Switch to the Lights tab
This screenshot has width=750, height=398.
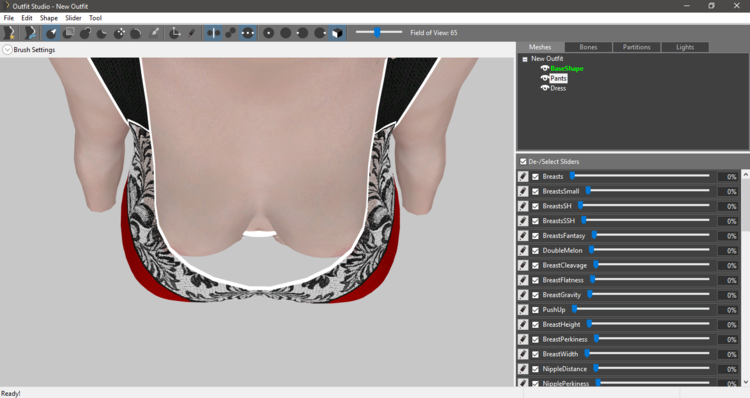pyautogui.click(x=684, y=47)
